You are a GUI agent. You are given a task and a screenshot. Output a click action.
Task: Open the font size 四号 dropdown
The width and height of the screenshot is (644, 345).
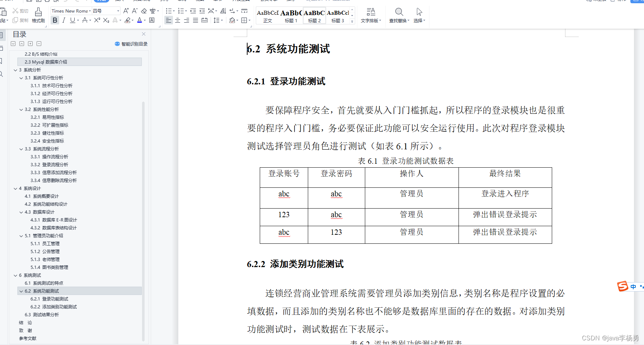[118, 11]
